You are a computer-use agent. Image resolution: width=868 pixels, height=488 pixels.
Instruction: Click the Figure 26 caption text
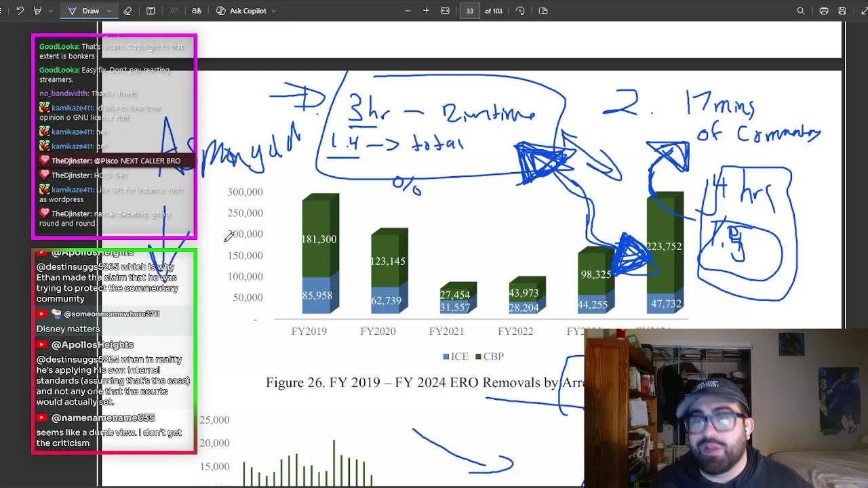pyautogui.click(x=425, y=383)
